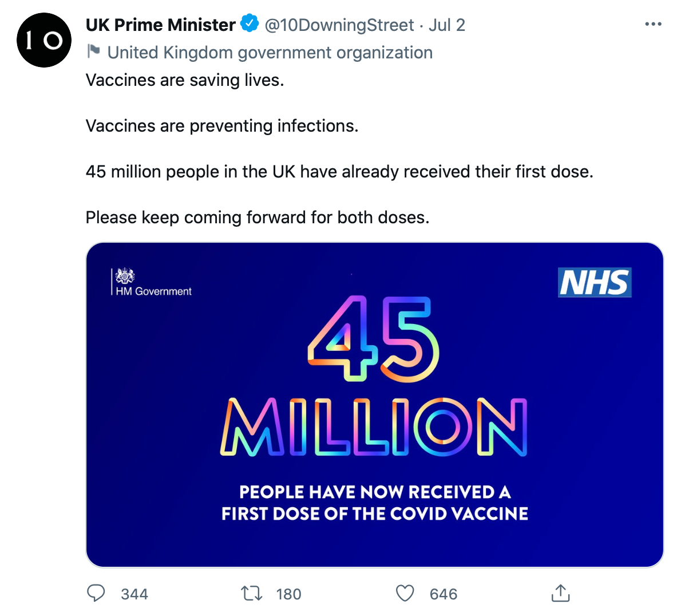
Task: Click the government organization flag icon
Action: [93, 52]
